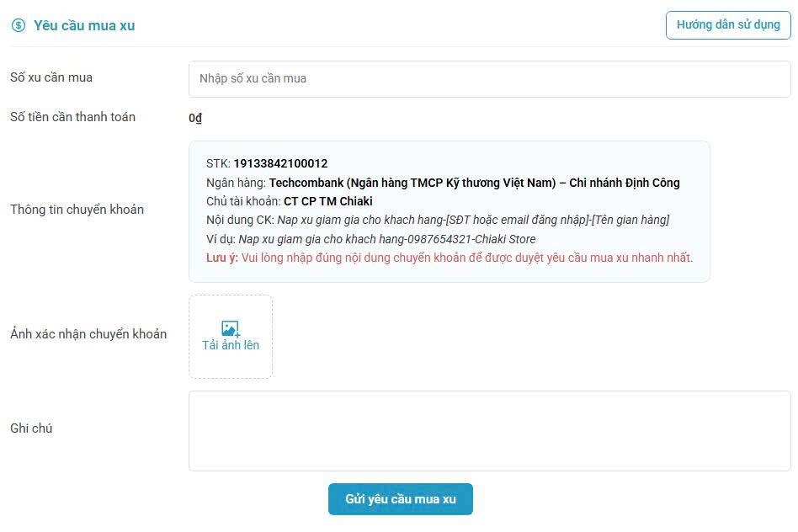Open the Hướng dẫn sử dụng guide

728,25
